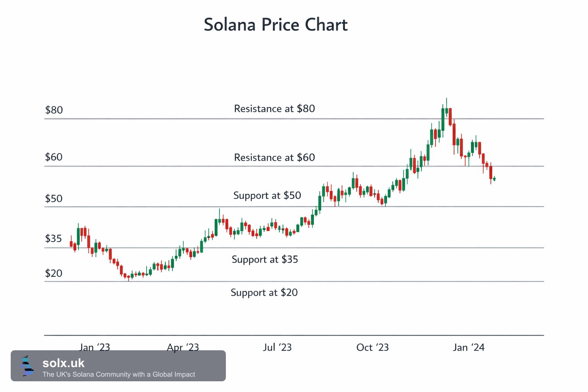Open the solx.uk site name link
Screen dimensions: 588x392
[63, 363]
